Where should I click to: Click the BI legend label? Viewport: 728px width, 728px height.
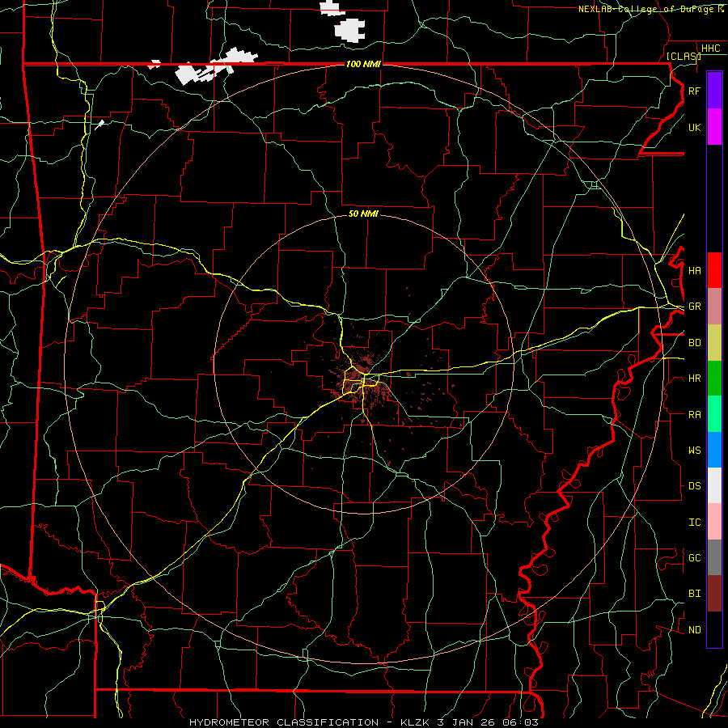[x=694, y=594]
